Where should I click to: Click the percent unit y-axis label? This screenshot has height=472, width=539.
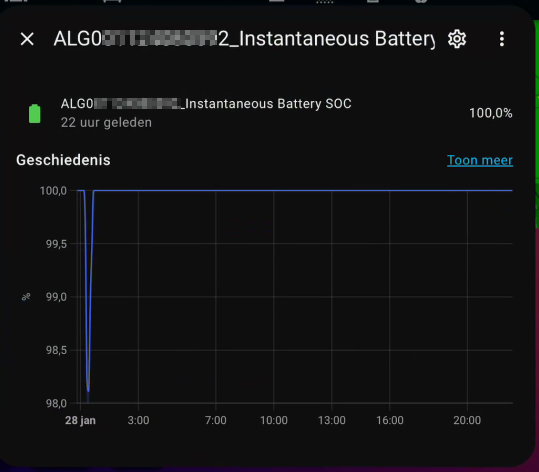(x=26, y=297)
